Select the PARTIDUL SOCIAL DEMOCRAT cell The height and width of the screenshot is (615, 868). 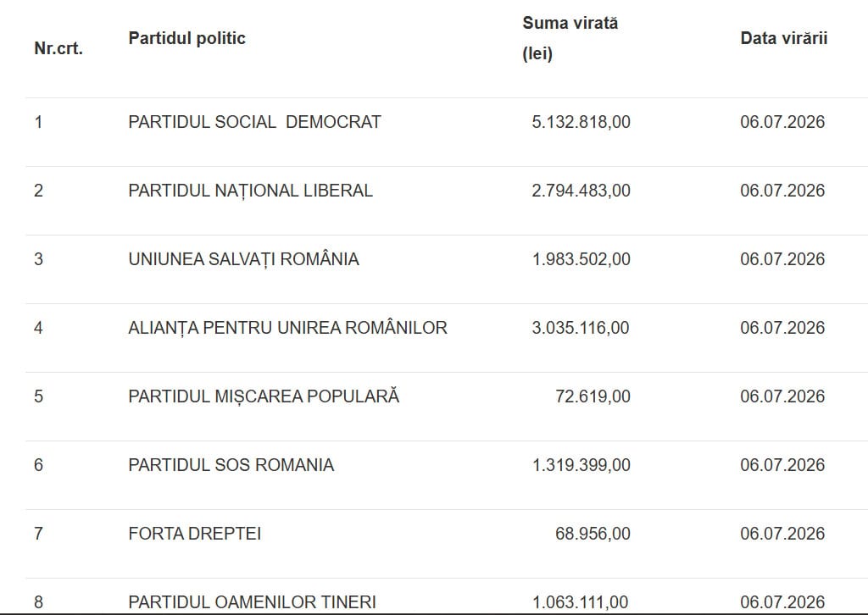click(x=254, y=122)
